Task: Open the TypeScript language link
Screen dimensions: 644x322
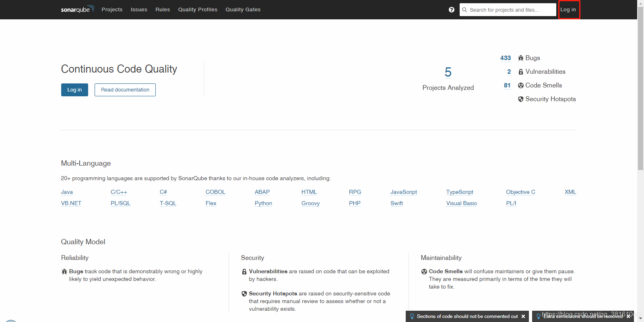Action: 460,192
